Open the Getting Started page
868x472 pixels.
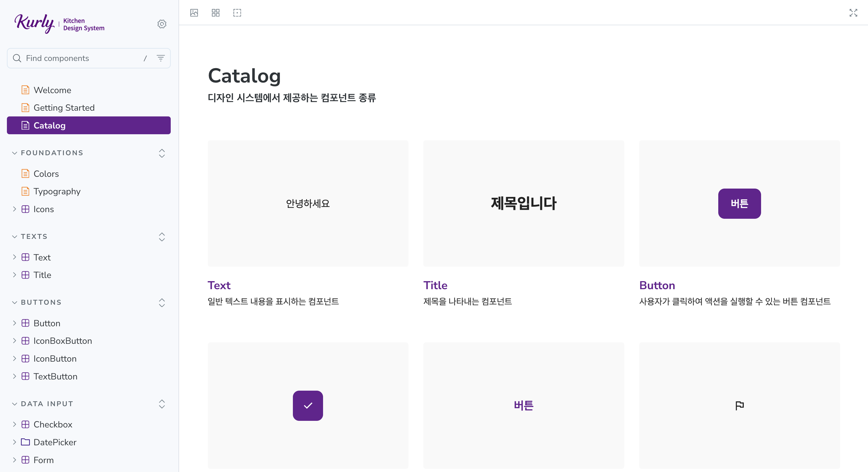coord(64,108)
